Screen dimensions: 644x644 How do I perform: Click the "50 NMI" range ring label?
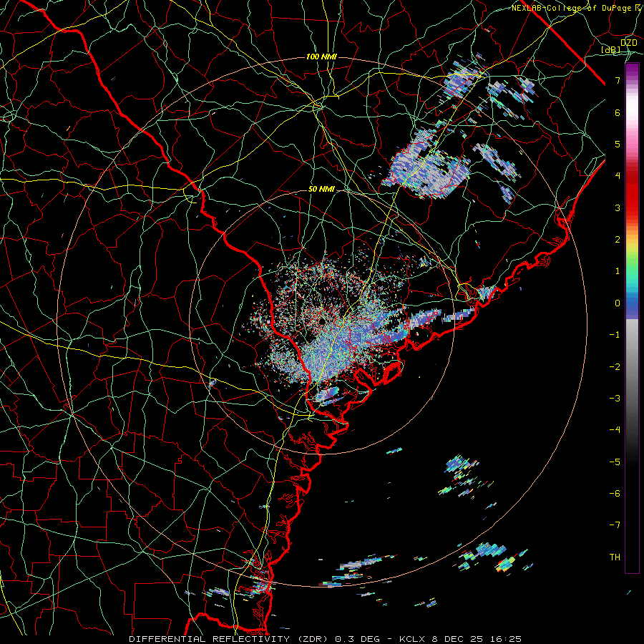321,189
